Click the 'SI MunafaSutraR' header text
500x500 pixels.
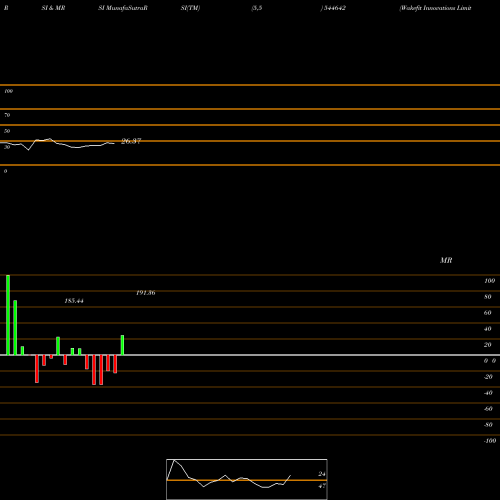[x=123, y=8]
